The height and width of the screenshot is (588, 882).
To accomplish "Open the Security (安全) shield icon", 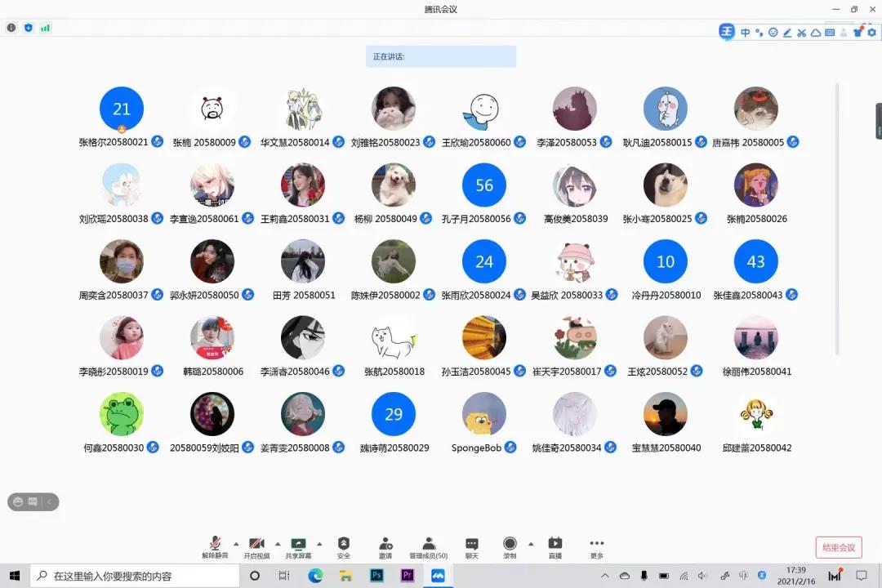I will 344,545.
